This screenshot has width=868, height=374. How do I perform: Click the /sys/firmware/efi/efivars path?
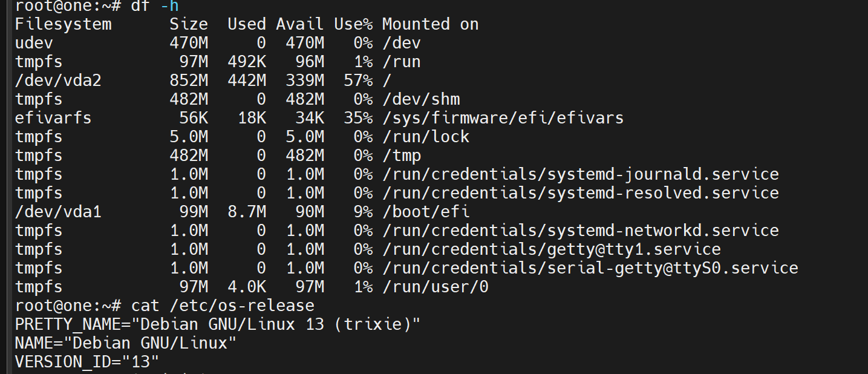tap(503, 118)
